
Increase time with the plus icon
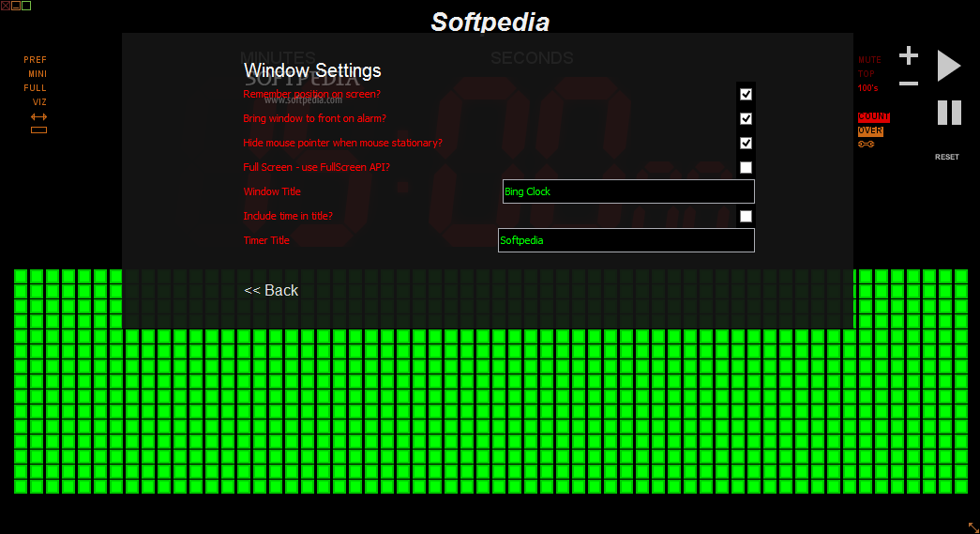(909, 55)
